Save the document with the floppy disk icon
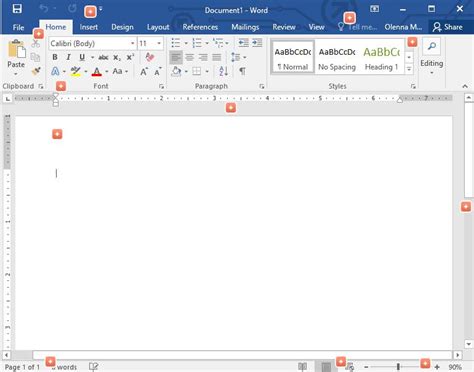The width and height of the screenshot is (474, 372). [17, 9]
